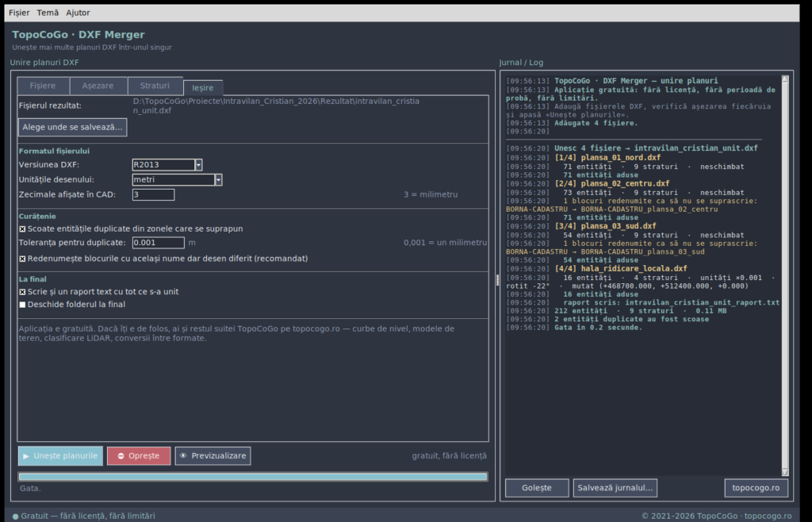The height and width of the screenshot is (522, 812).
Task: Click the progress bar above Gata.
Action: (x=253, y=477)
